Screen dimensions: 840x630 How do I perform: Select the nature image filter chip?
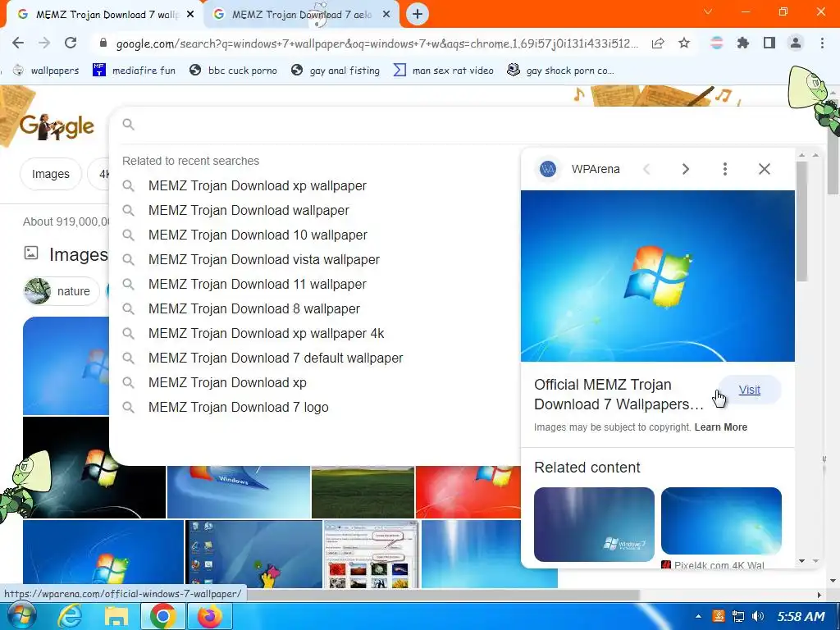pos(61,291)
